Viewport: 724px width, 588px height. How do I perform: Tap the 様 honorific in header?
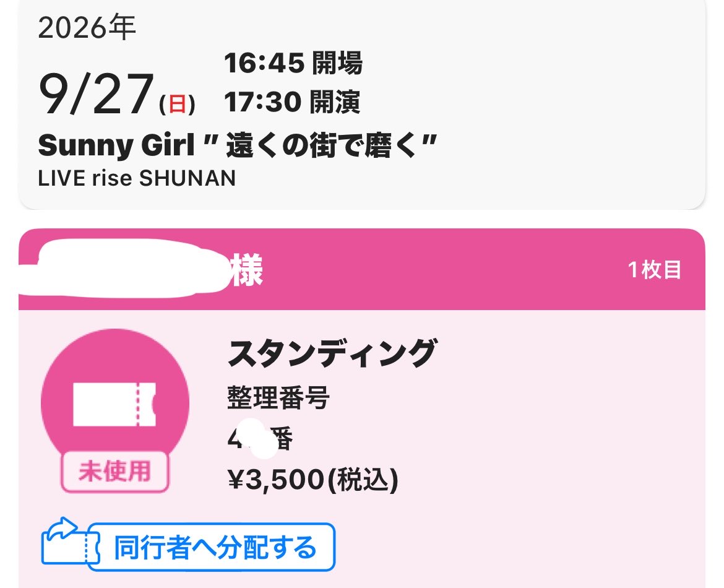[x=247, y=270]
